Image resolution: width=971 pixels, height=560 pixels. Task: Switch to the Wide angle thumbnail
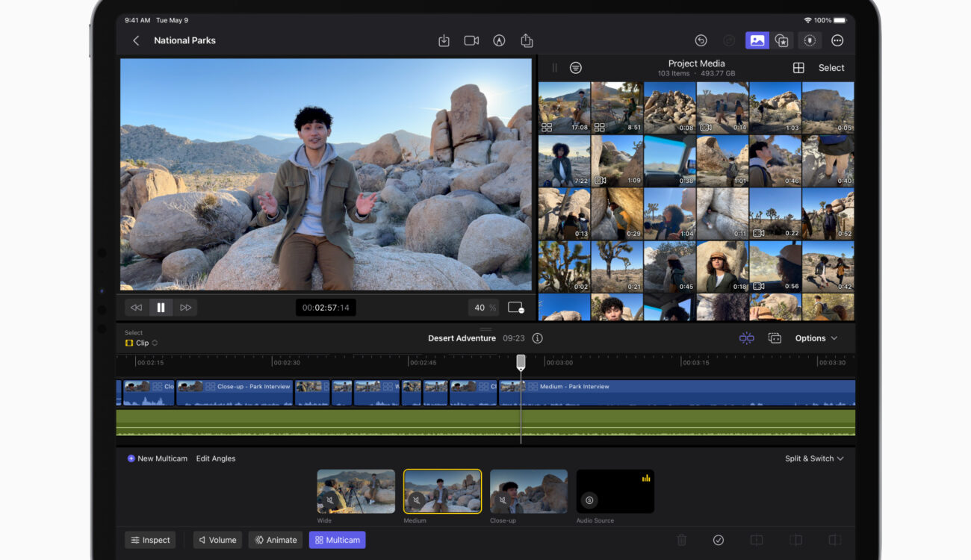coord(356,491)
